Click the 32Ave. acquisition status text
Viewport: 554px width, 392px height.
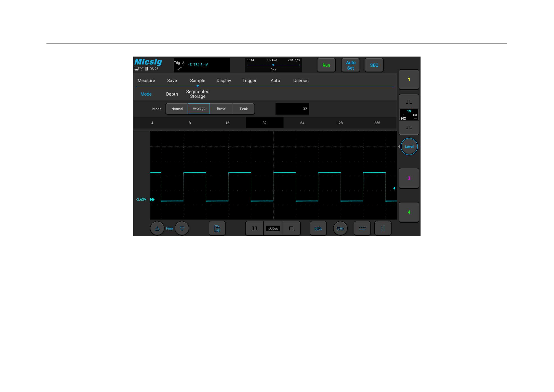pyautogui.click(x=273, y=60)
